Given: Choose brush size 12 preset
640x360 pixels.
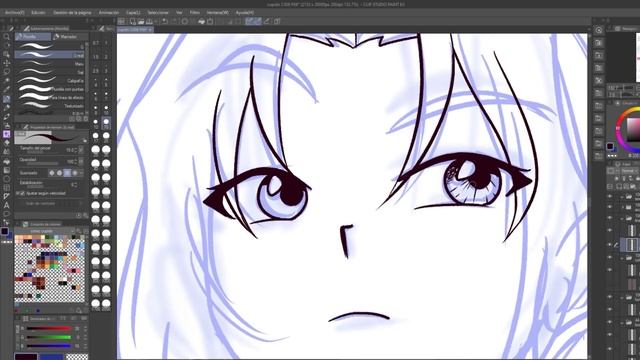Looking at the screenshot, I should point(96,123).
